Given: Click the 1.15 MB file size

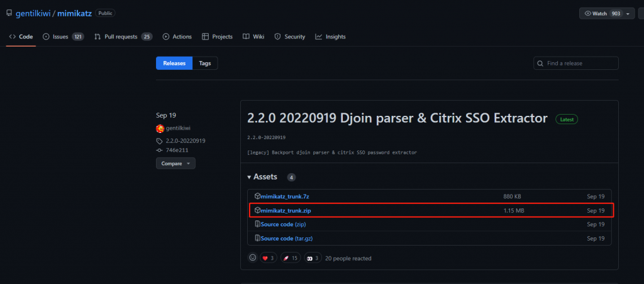Looking at the screenshot, I should [514, 210].
